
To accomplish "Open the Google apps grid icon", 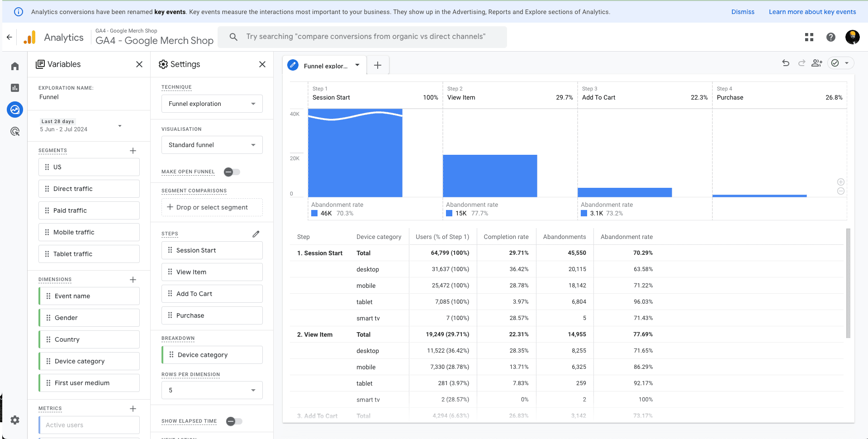I will (809, 37).
